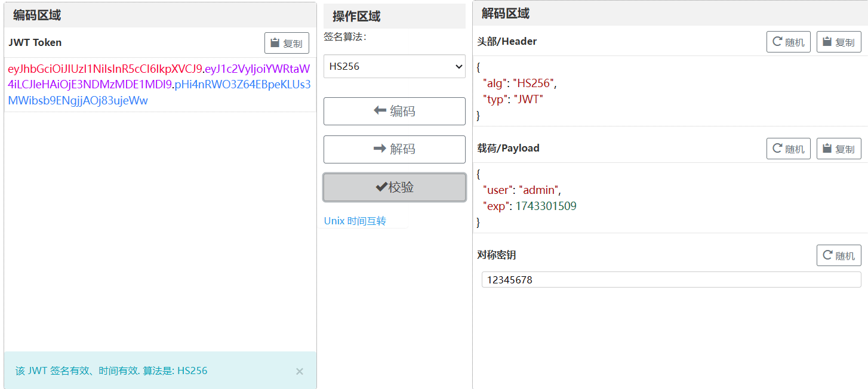Copy the Payload JSON

click(839, 149)
